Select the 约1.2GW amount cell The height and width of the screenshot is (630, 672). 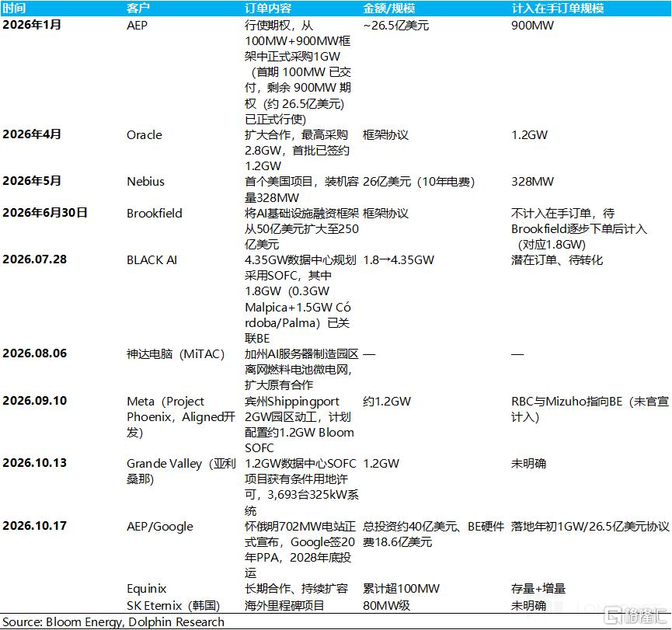click(387, 401)
